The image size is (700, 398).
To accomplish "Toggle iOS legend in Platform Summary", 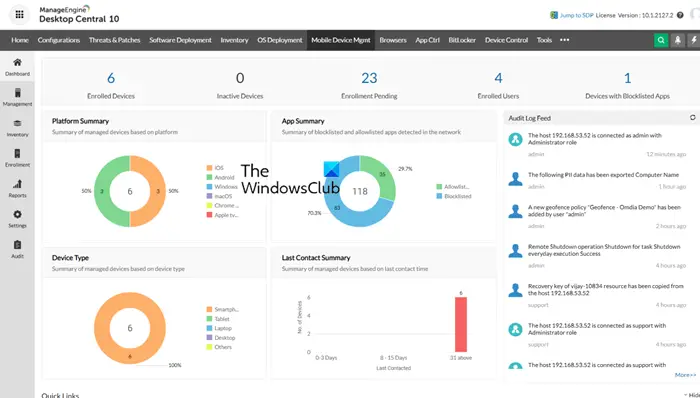I will [x=215, y=168].
